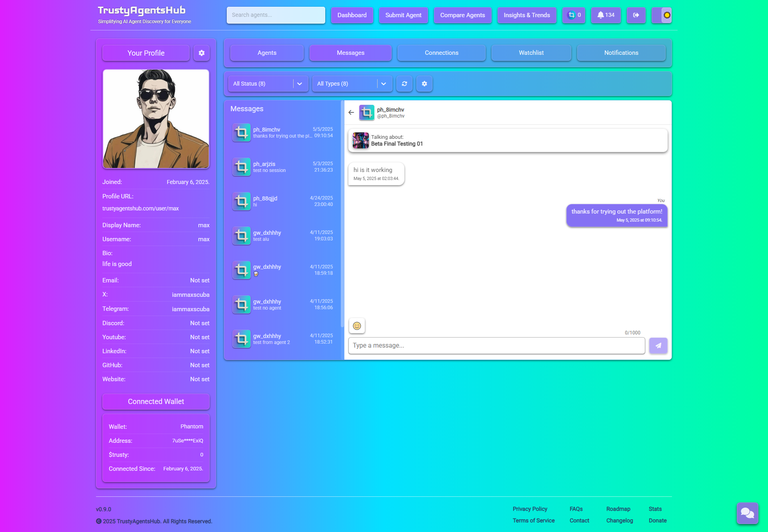768x532 pixels.
Task: Open the Agents tab
Action: [267, 53]
